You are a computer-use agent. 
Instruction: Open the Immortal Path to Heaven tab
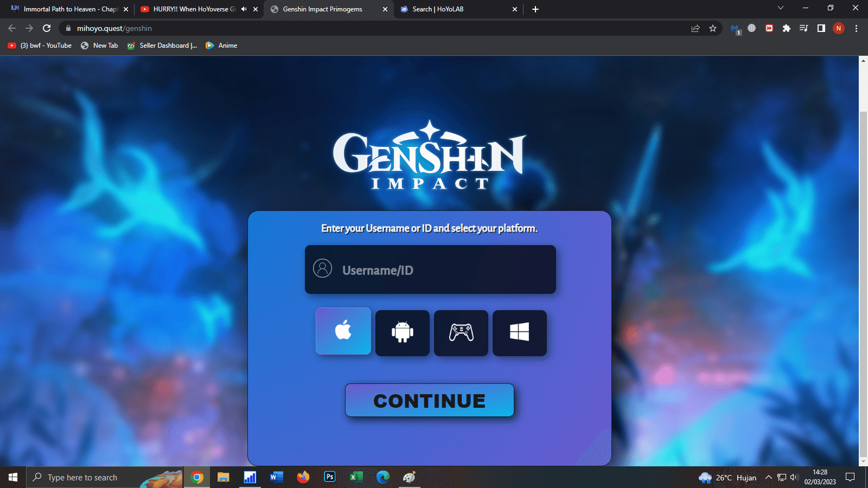[65, 9]
